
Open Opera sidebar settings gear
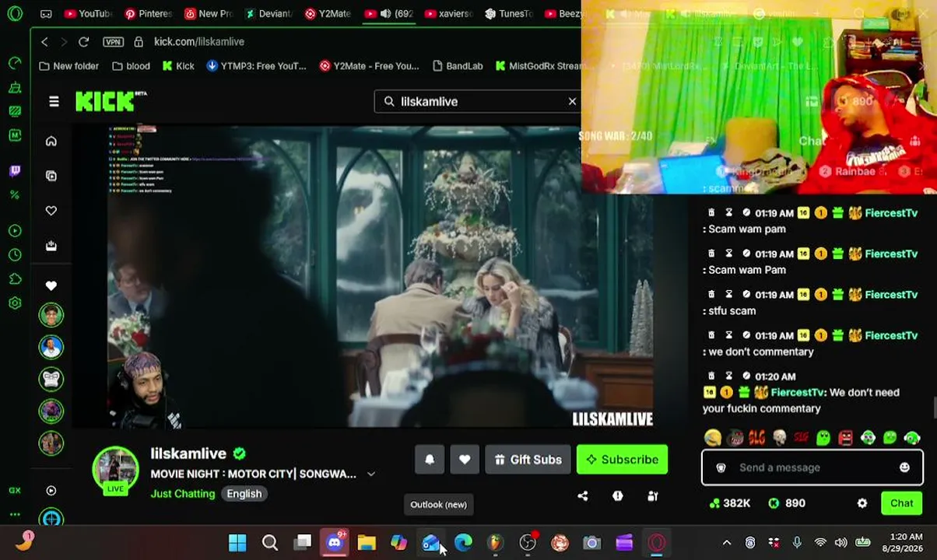tap(15, 303)
